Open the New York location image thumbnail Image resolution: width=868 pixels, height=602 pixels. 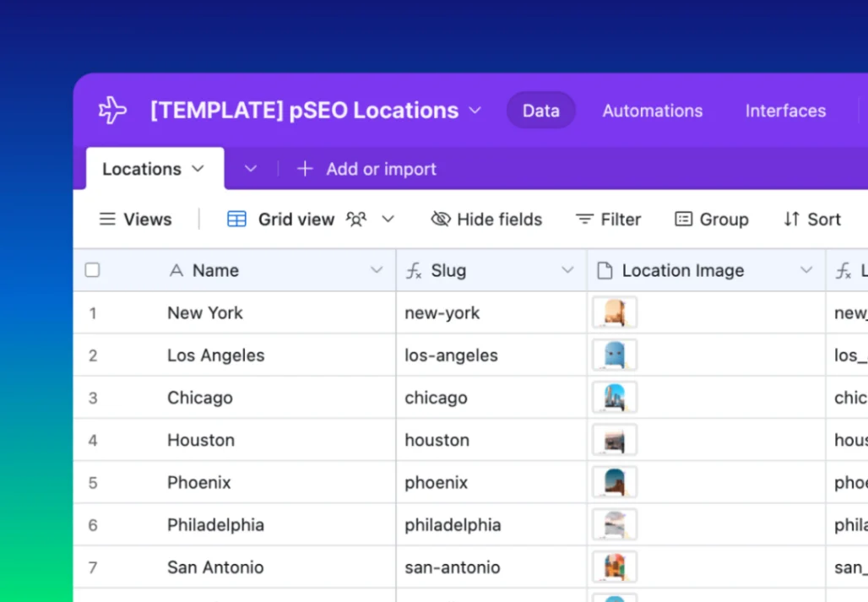tap(615, 312)
